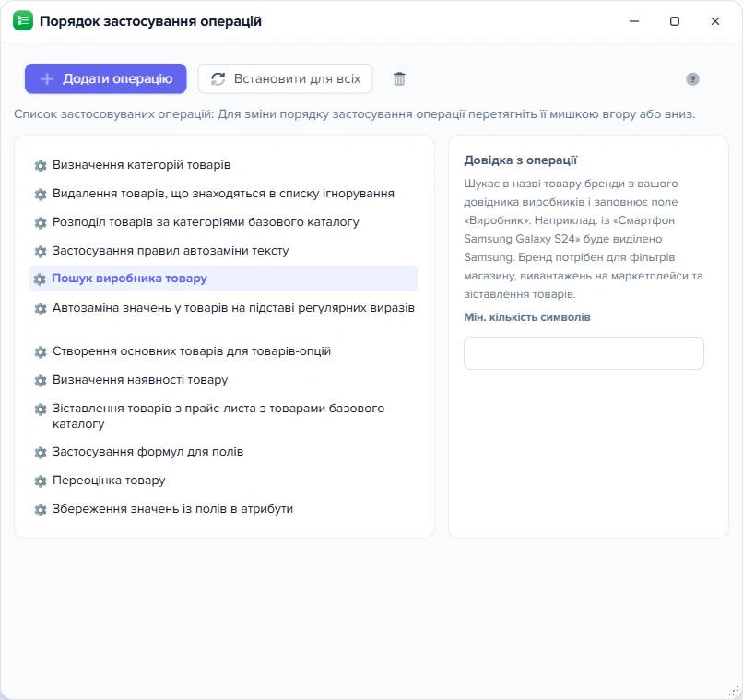
Task: Focus the 'Мін. кількість символів' input field
Action: (x=584, y=353)
